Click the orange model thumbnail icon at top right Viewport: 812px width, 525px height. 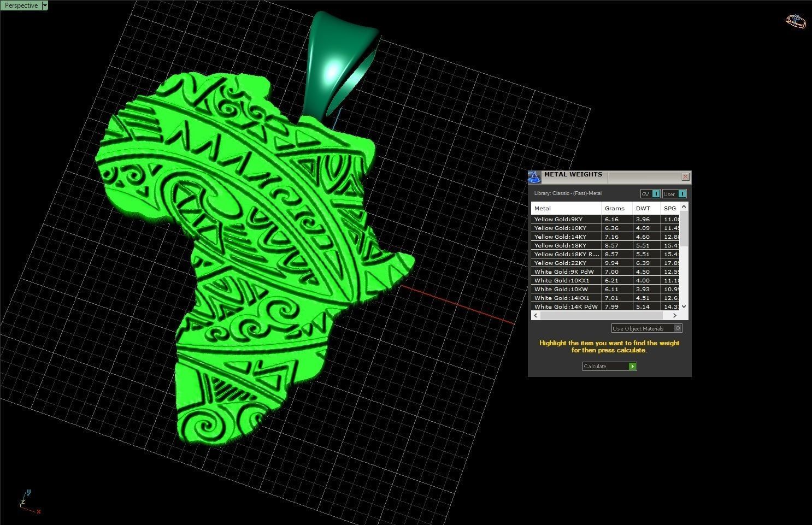(x=795, y=21)
